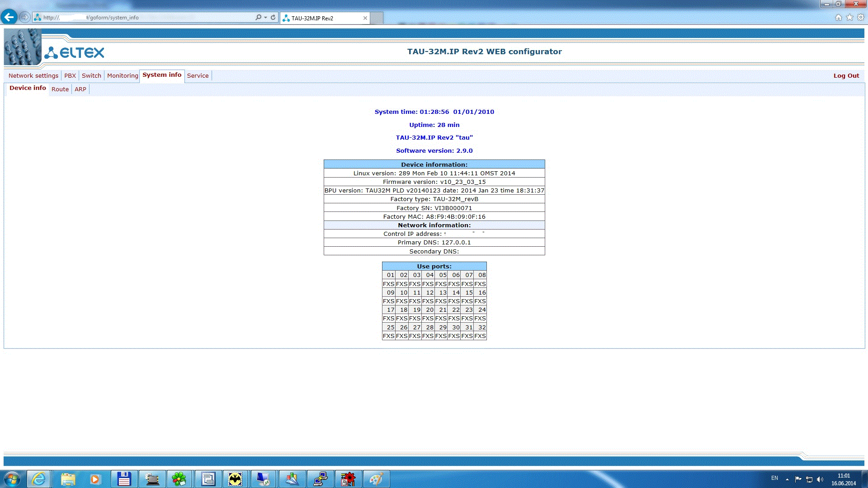Click Internet Explorer taskbar icon
Image resolution: width=868 pixels, height=488 pixels.
(39, 479)
